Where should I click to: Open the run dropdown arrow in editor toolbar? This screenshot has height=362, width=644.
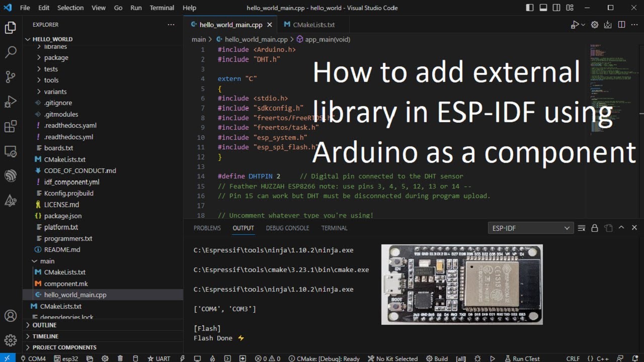583,25
